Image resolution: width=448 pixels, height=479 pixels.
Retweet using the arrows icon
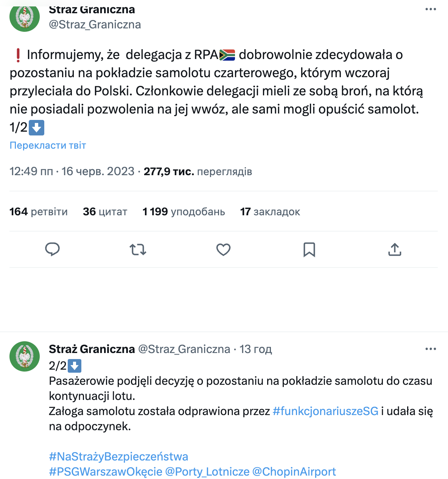[138, 250]
